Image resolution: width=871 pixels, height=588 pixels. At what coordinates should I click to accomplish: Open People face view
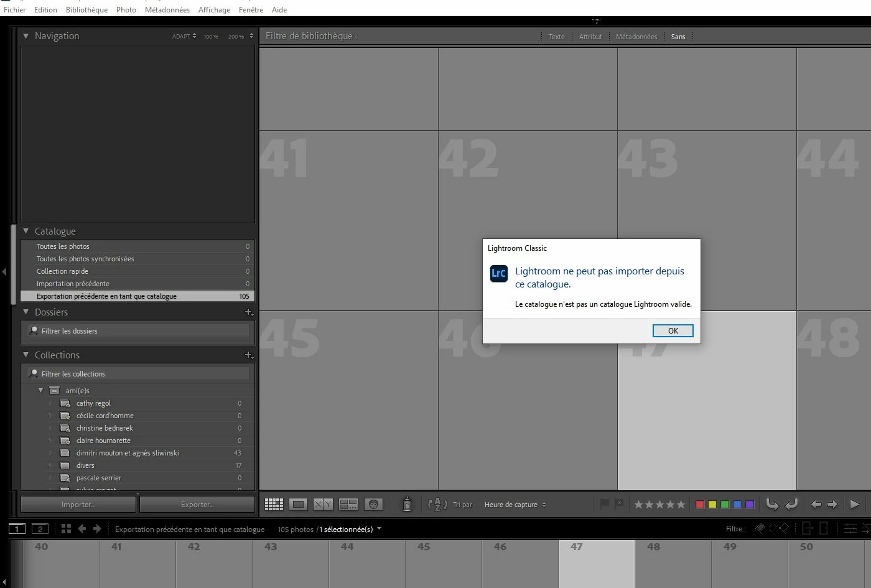373,505
